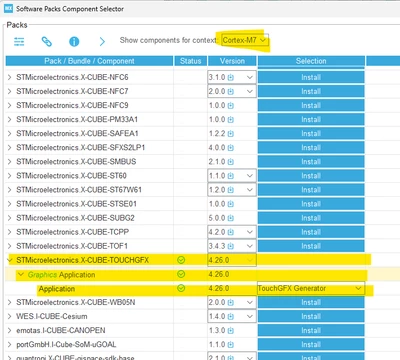Install the X-CUBE-SMBUS pack
The width and height of the screenshot is (400, 360).
pyautogui.click(x=311, y=162)
